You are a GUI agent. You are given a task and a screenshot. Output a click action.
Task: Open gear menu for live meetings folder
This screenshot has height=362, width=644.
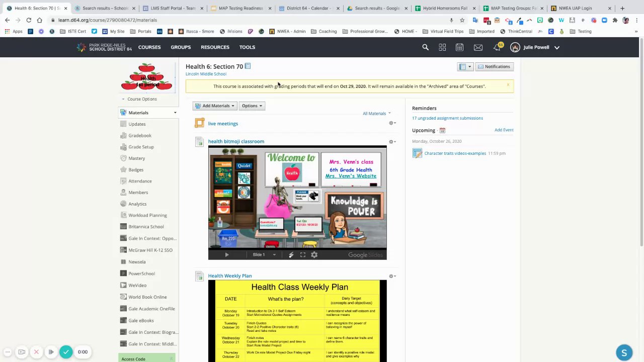pos(392,123)
